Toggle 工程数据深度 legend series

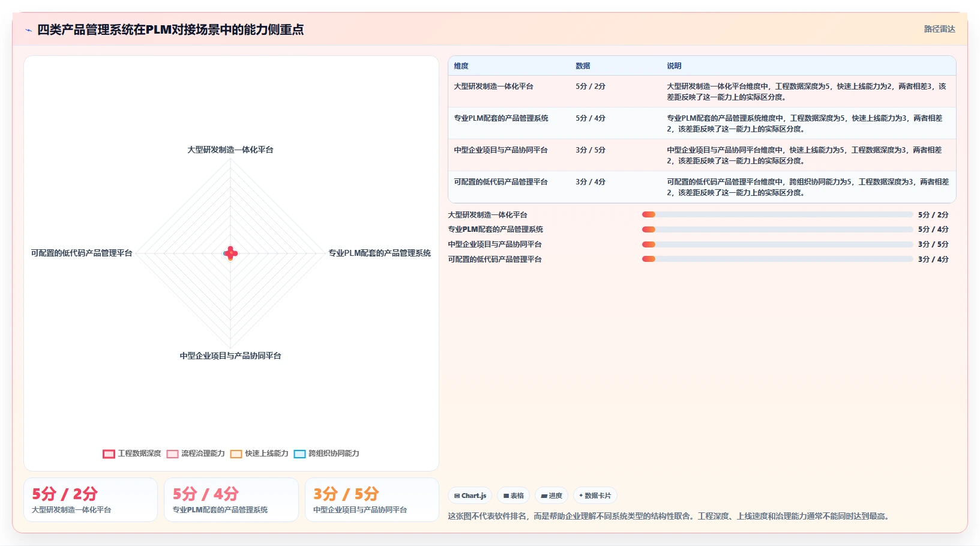132,453
